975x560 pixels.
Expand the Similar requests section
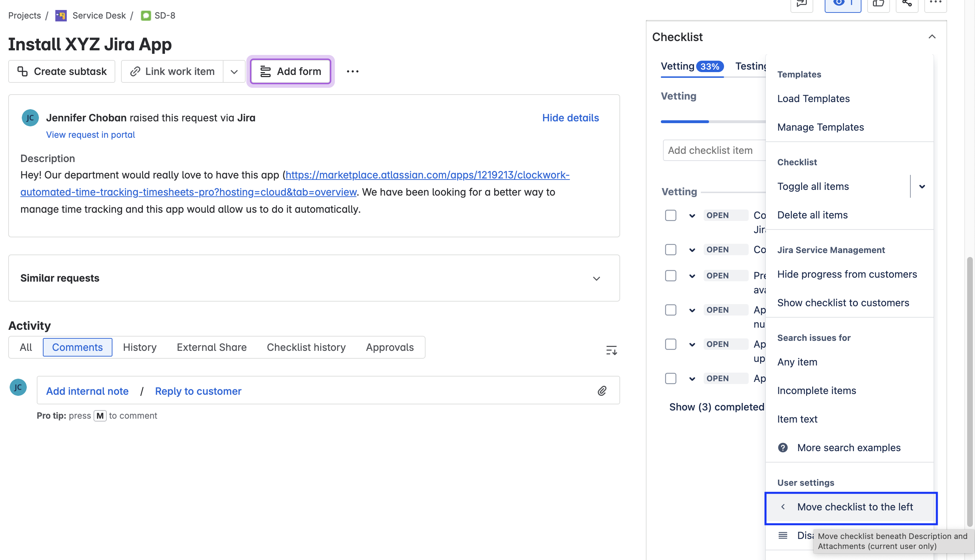[x=596, y=278]
